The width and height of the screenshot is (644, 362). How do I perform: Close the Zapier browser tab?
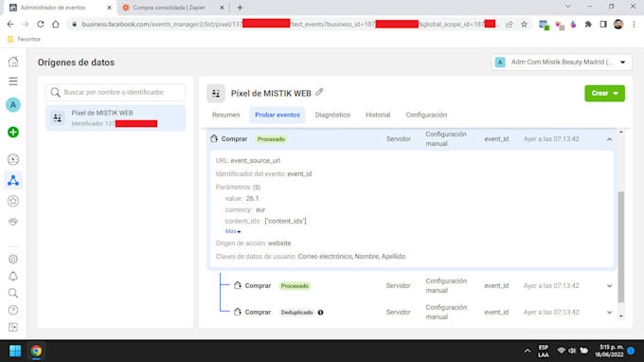click(222, 8)
